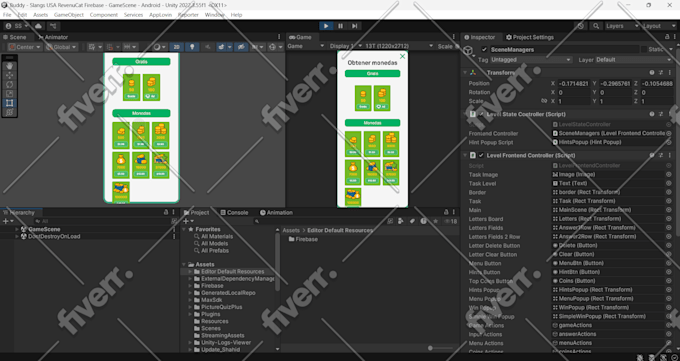
Task: Open Transform component help icon
Action: tap(652, 72)
